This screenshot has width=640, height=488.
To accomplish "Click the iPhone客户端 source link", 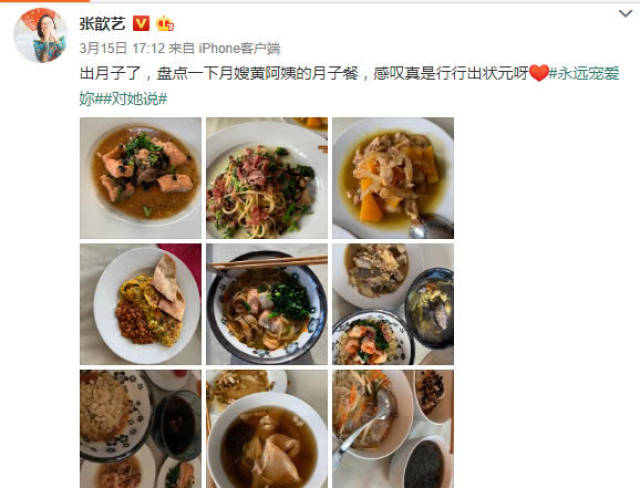I will pos(239,49).
